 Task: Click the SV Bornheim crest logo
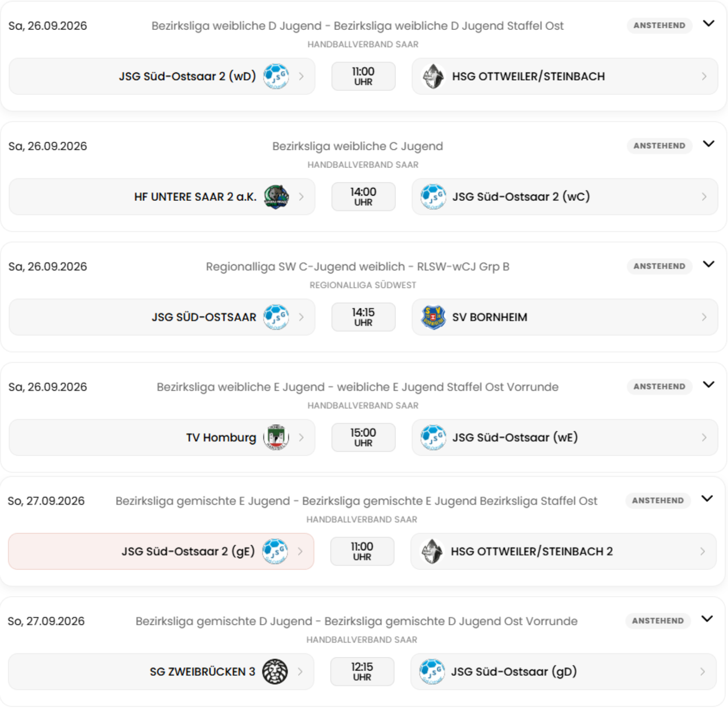click(x=433, y=317)
